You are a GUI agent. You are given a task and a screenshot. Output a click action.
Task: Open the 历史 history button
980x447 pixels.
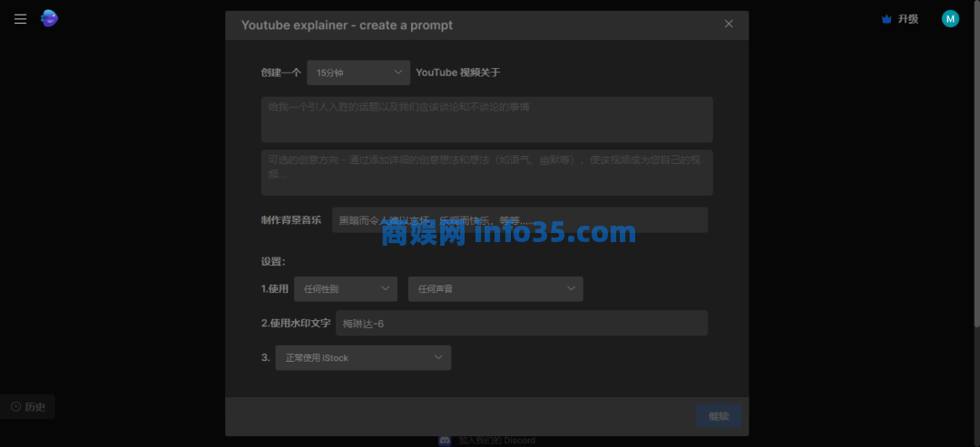(x=27, y=407)
